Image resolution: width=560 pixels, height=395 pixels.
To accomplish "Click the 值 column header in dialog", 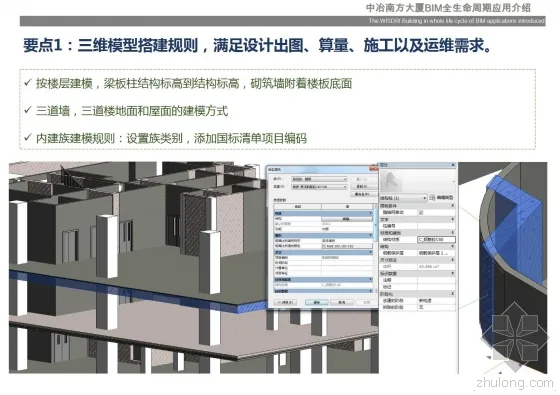I will [347, 206].
